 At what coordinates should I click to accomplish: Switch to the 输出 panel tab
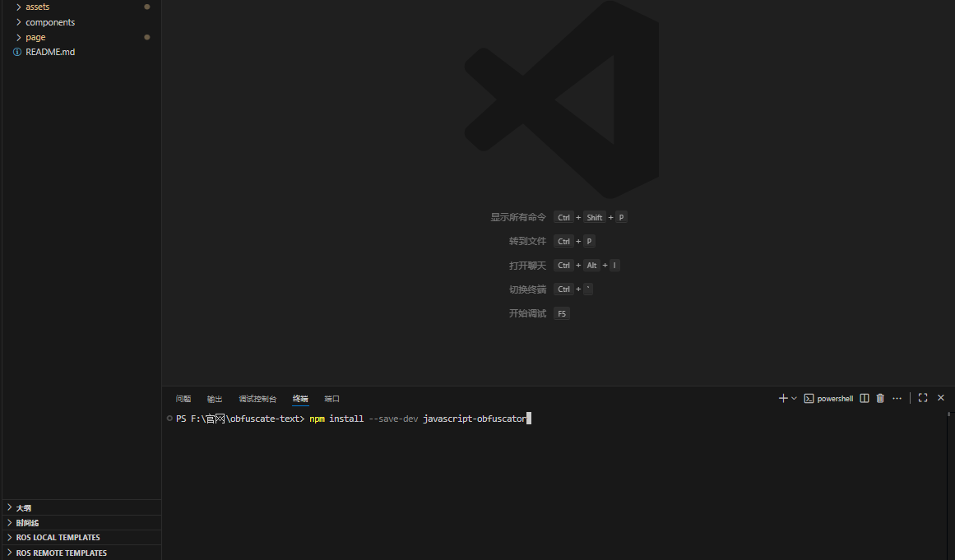coord(215,399)
